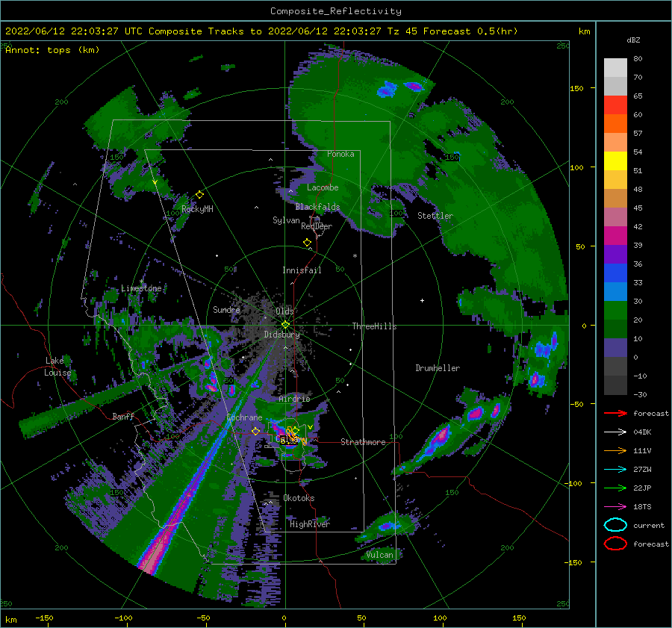Click the 'Forecast 0.5(hr)' header text
672x628 pixels.
(470, 31)
